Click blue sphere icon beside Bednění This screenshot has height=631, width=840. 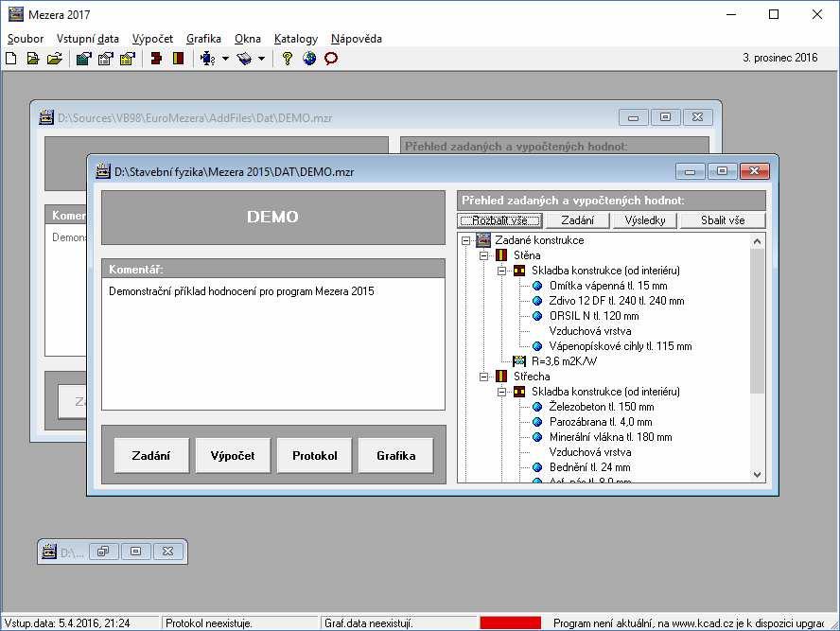(537, 467)
